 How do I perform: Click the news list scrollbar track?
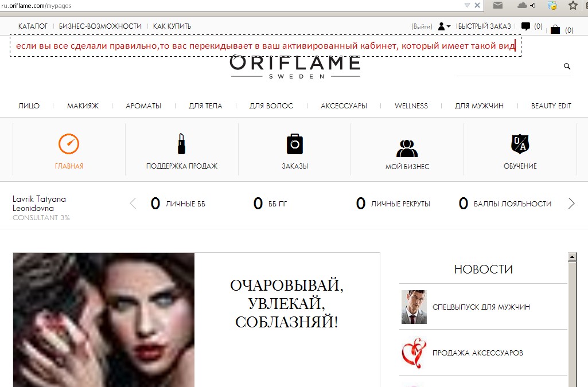point(573,324)
